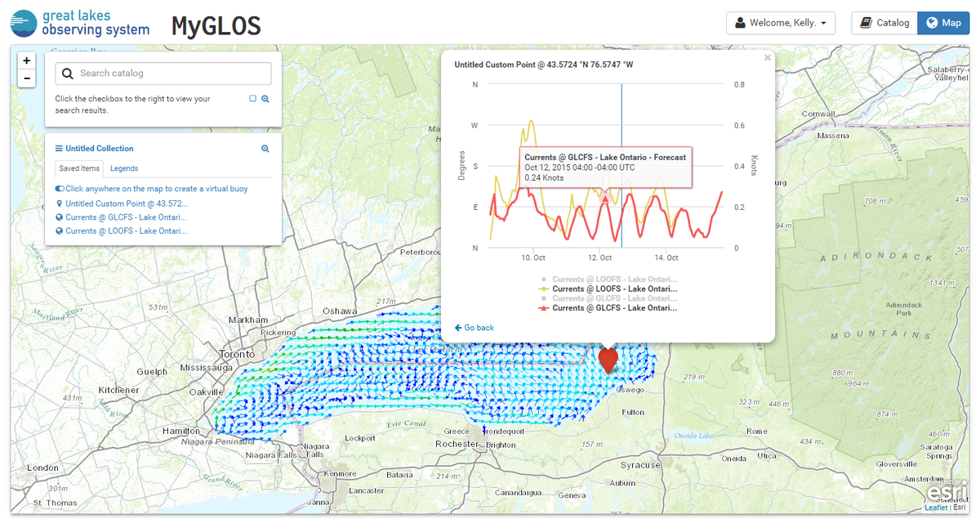
Task: Switch to the Catalog view
Action: (884, 23)
